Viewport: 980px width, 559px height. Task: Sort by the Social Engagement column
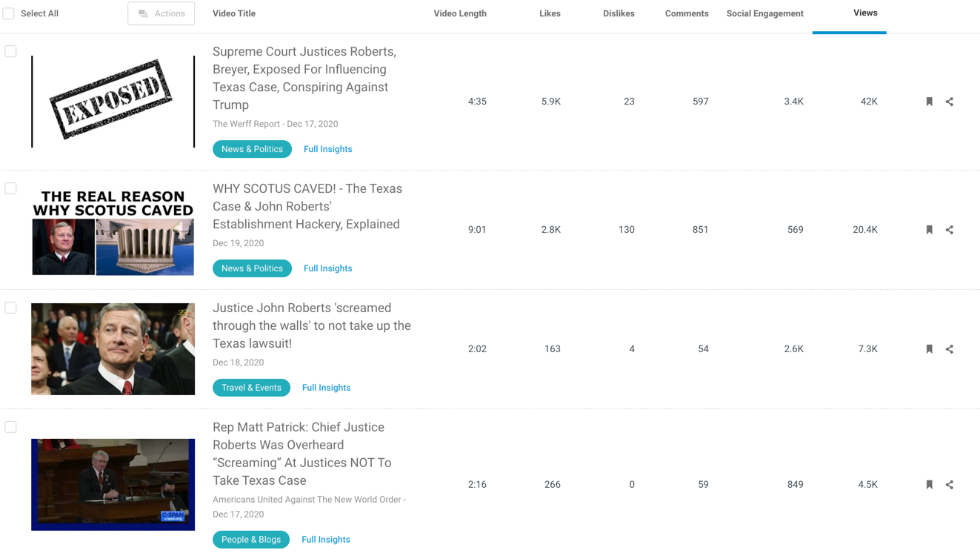pos(764,13)
